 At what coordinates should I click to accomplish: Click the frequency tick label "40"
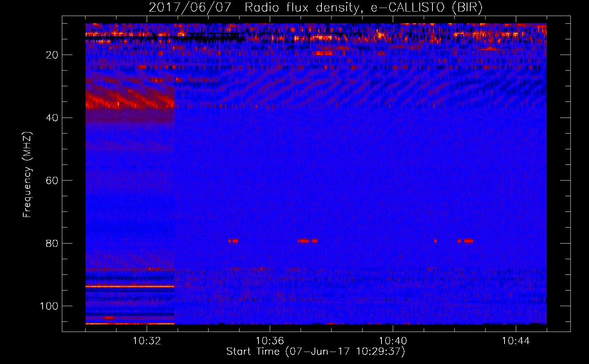point(52,118)
